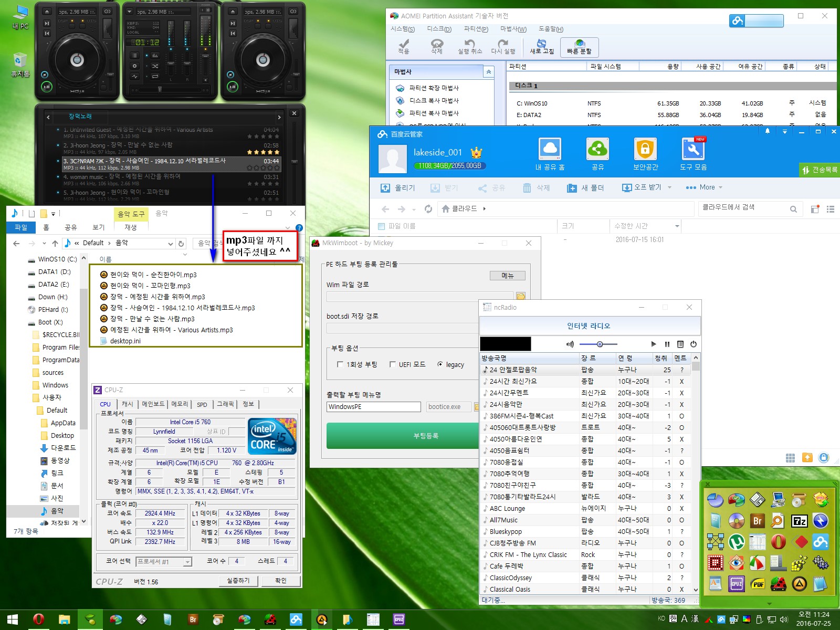Click the 메뉴 button in MkWimboot
This screenshot has height=630, width=840.
[x=507, y=276]
